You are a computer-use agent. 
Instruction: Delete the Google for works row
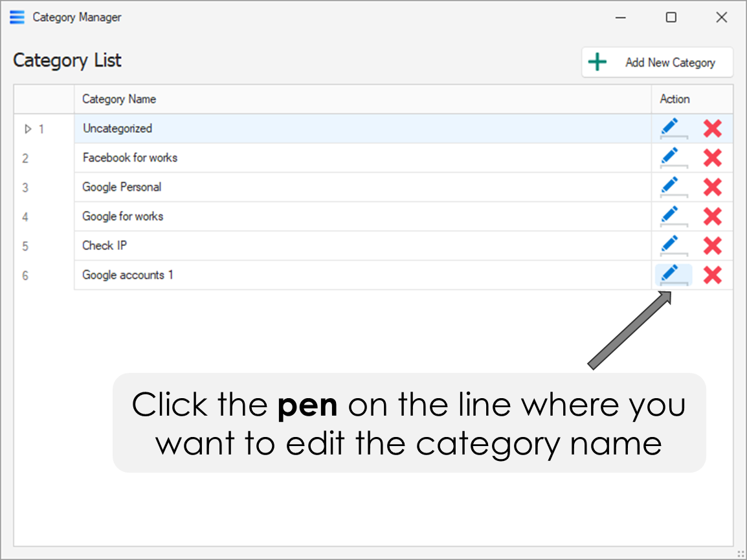click(x=712, y=216)
